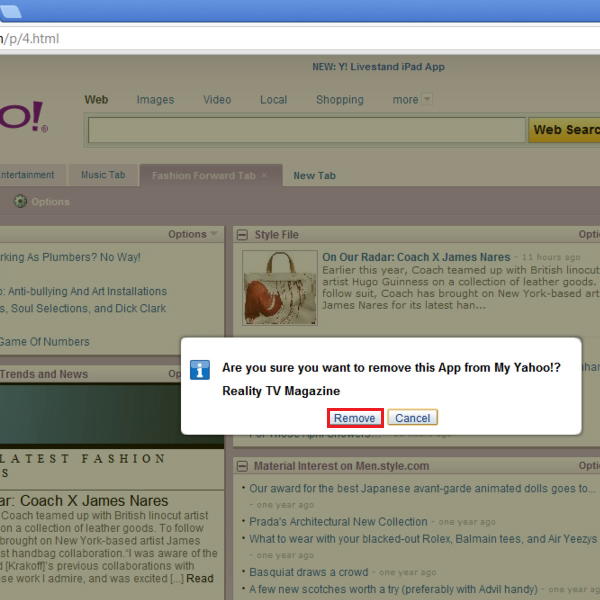Open the large Coach X James Nares headline

click(84, 501)
